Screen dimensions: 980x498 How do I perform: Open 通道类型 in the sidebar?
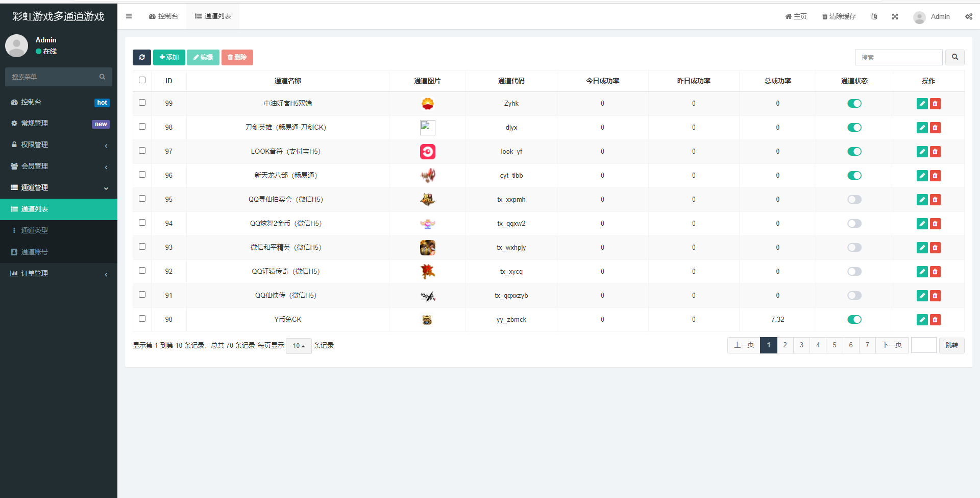pos(35,231)
